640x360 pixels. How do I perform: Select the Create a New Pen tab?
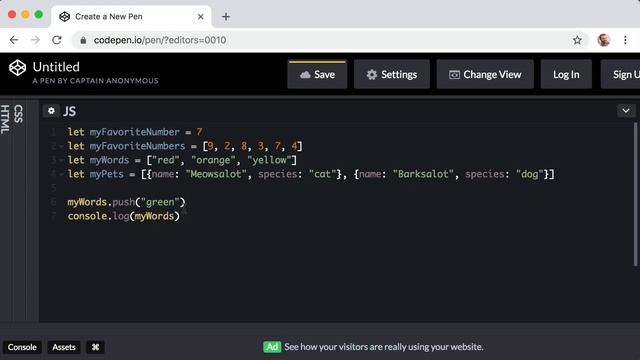point(131,17)
